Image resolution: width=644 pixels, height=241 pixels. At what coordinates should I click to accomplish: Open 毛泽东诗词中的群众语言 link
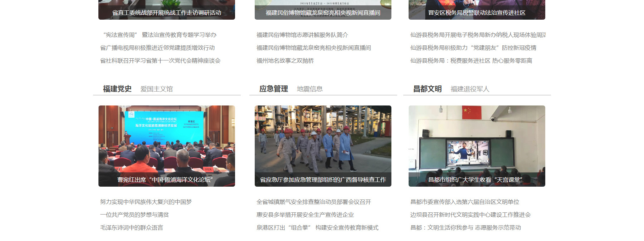click(132, 228)
